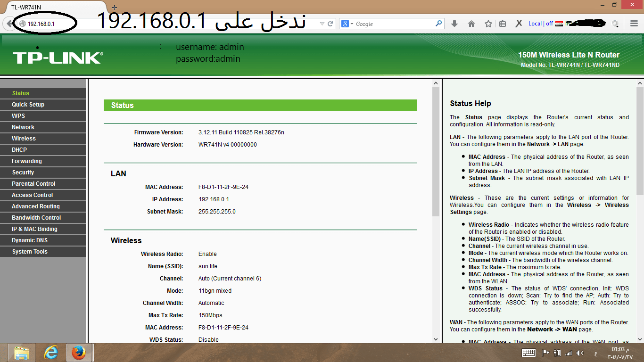Switch to Firefox in taskbar
The image size is (644, 362).
(79, 353)
